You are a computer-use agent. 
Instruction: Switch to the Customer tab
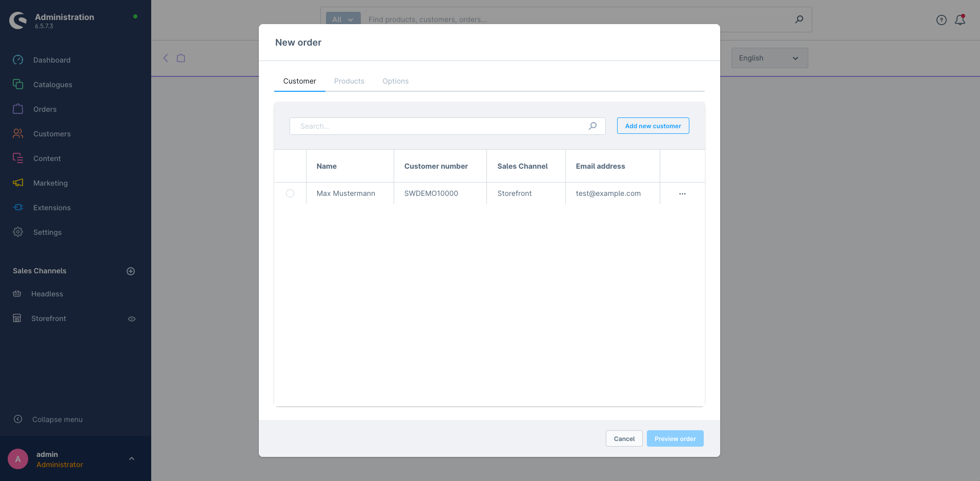300,81
